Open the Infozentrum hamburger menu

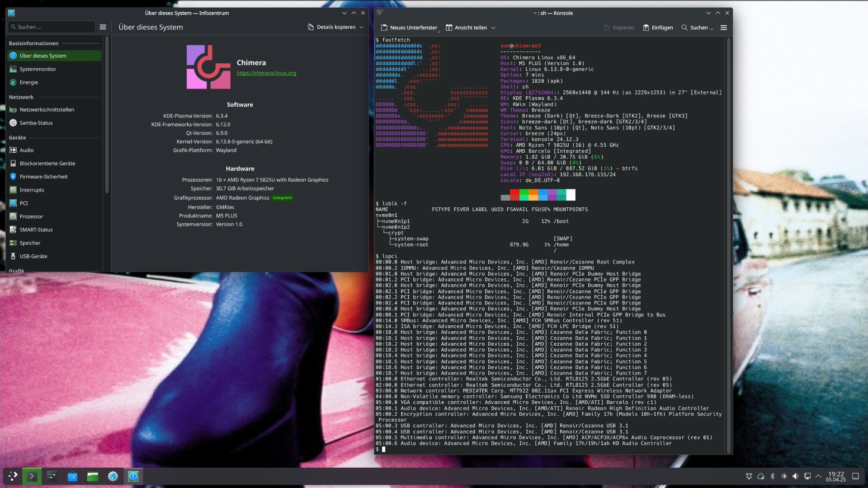(103, 27)
